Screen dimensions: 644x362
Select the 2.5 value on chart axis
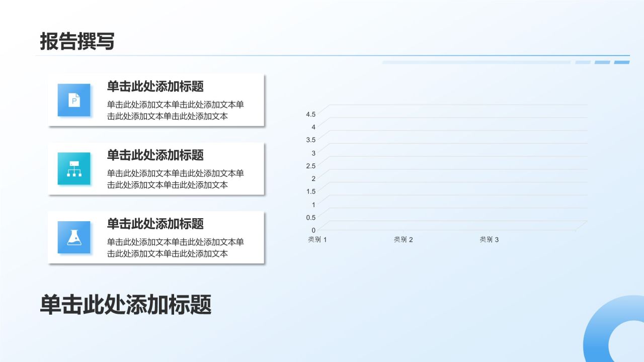click(x=310, y=166)
